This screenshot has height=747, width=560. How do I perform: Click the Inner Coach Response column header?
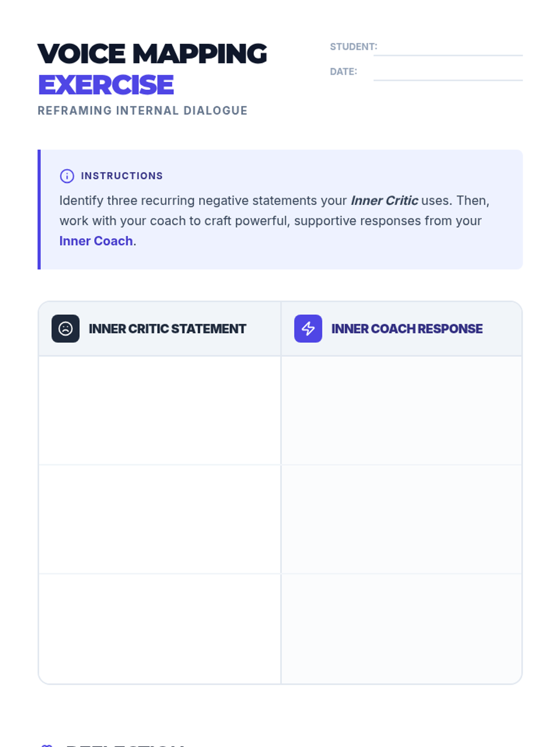coord(407,329)
